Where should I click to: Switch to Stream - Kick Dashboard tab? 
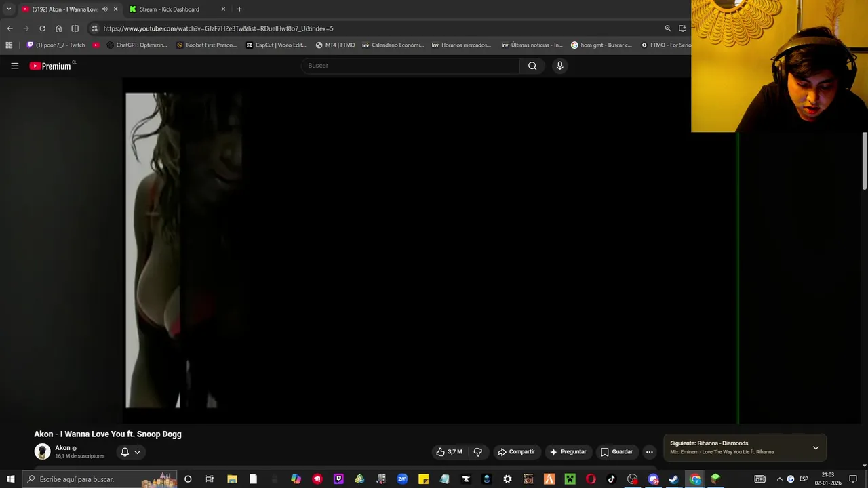coord(176,9)
